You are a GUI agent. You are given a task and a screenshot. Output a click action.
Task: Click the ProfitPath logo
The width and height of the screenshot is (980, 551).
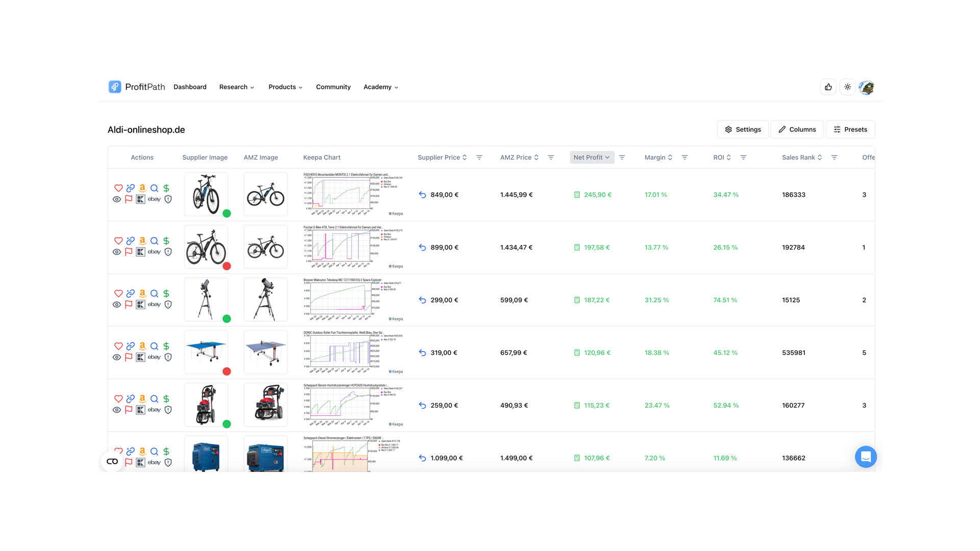[x=137, y=87]
